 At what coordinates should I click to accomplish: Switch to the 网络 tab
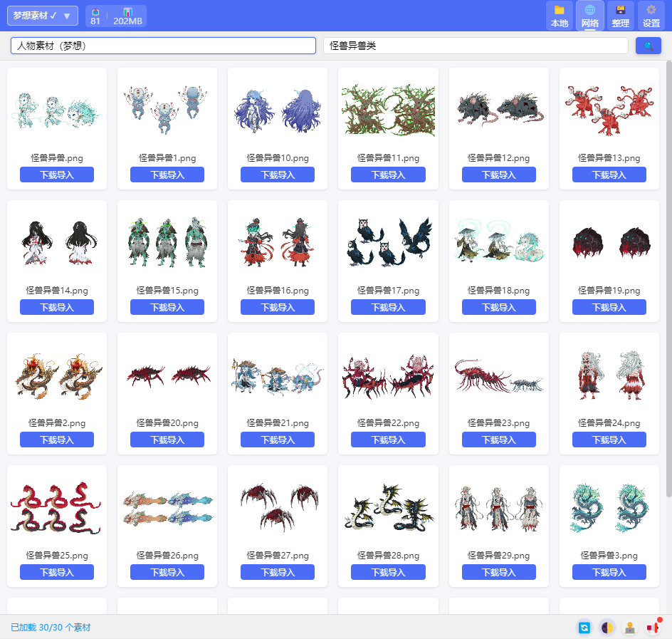[x=589, y=16]
